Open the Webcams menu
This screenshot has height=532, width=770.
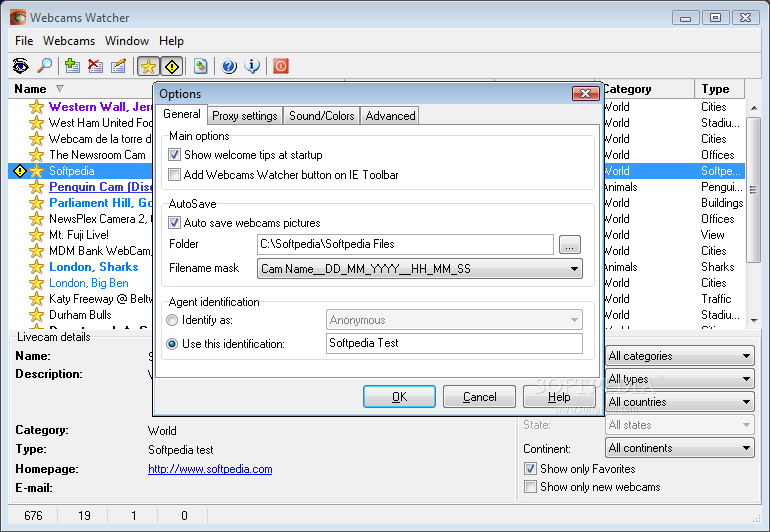point(69,41)
